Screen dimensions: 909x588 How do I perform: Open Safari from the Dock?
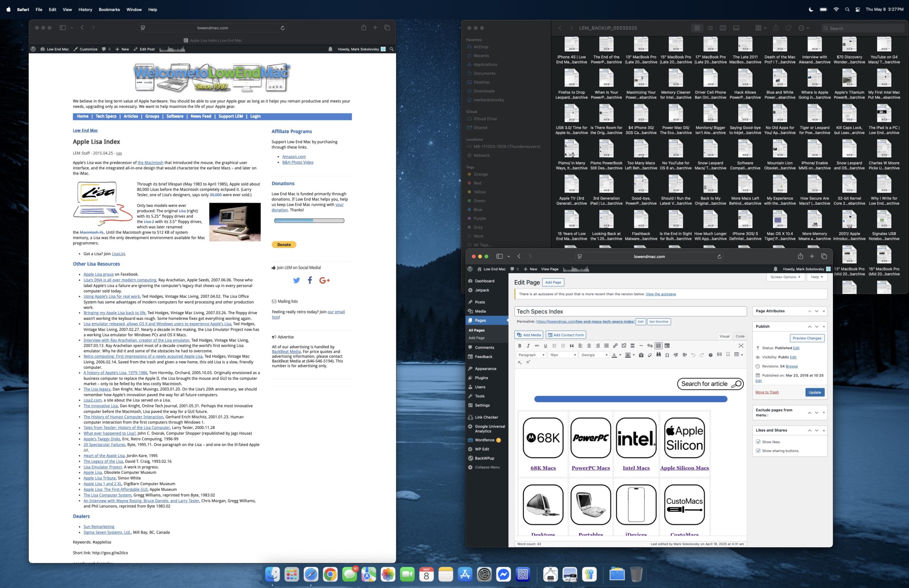coord(311,574)
